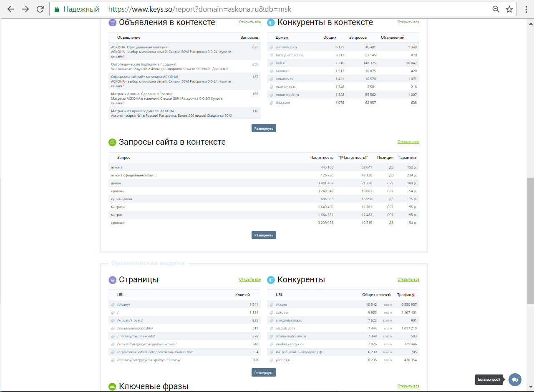Click the Запросы сайта в контексте section icon
The image size is (534, 392).
coord(112,142)
